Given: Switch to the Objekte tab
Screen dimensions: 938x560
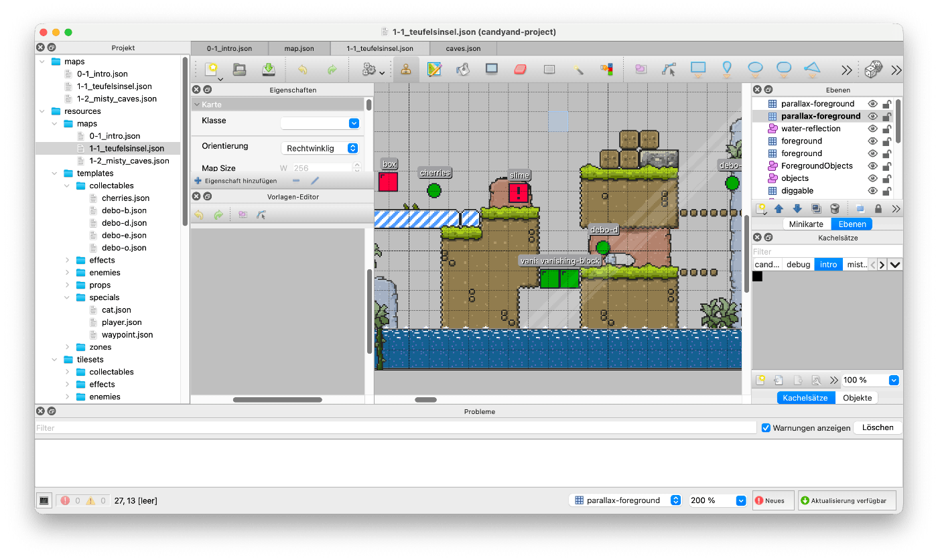Looking at the screenshot, I should click(x=858, y=397).
